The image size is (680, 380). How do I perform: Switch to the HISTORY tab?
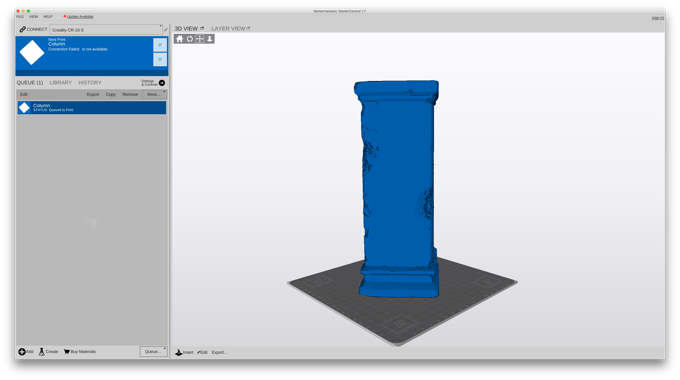click(90, 82)
